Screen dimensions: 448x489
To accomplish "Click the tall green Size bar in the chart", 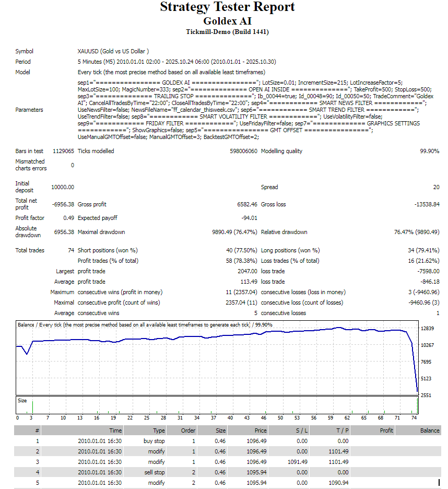I will point(32,406).
